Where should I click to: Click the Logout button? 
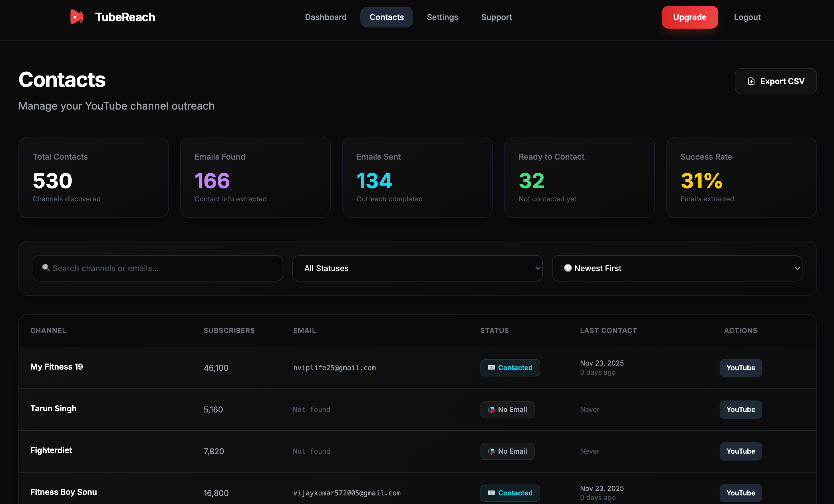[747, 17]
